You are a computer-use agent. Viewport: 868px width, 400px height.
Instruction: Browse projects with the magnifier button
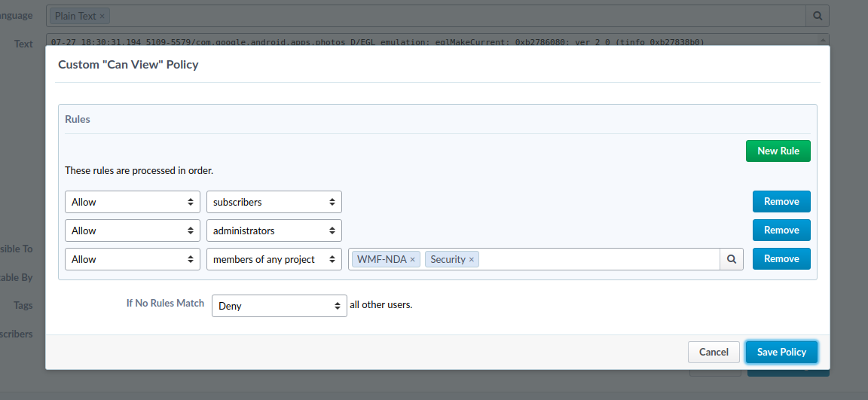coord(732,259)
